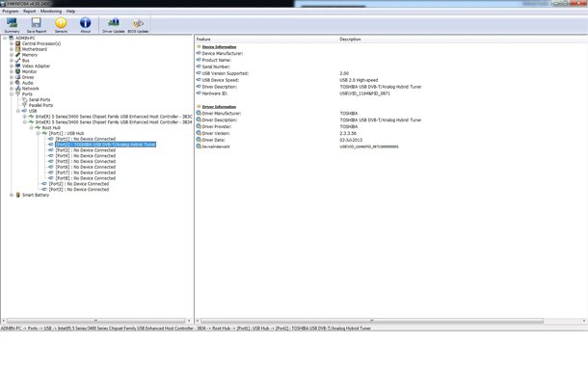Click the Audio node icon
The width and height of the screenshot is (588, 370).
[x=17, y=83]
